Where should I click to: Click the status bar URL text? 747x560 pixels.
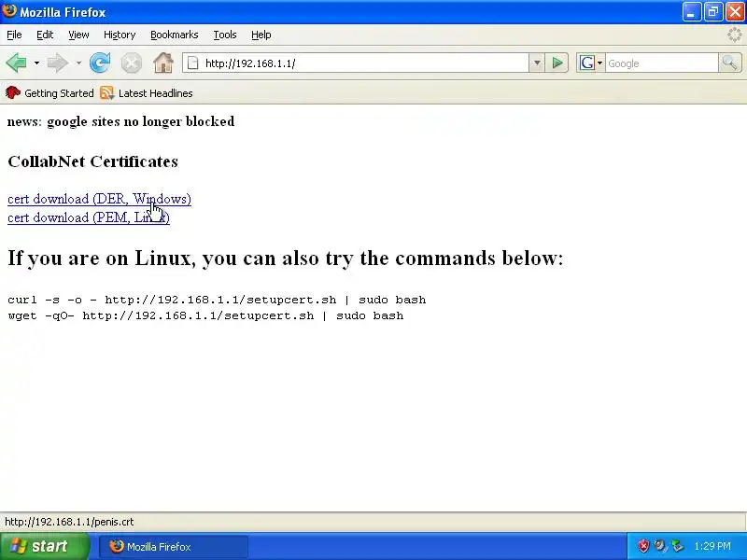[69, 522]
